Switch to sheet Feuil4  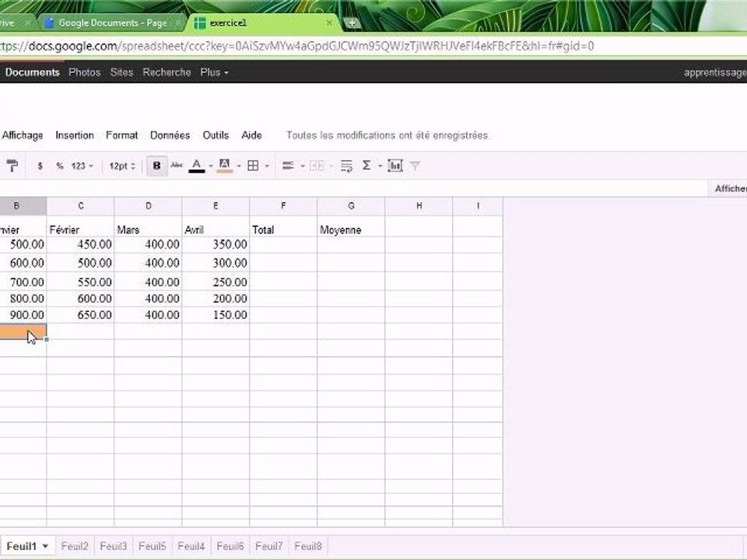191,546
